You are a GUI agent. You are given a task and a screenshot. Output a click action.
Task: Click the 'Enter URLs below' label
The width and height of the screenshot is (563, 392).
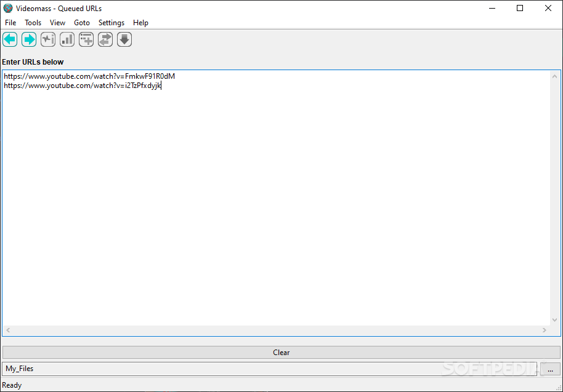[x=33, y=62]
